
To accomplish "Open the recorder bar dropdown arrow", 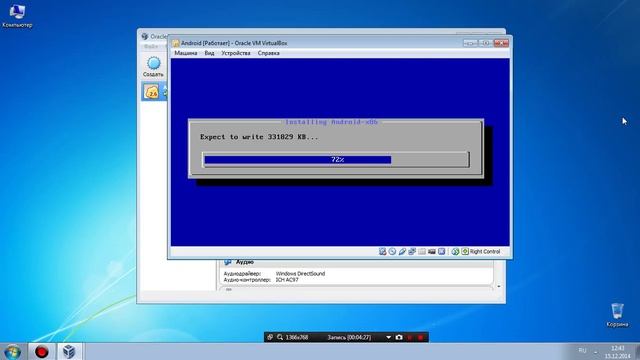I will tap(388, 337).
